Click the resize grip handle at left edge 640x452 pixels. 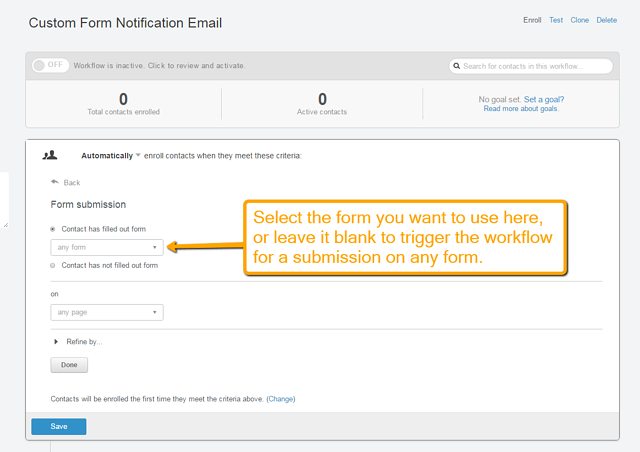tap(5, 225)
